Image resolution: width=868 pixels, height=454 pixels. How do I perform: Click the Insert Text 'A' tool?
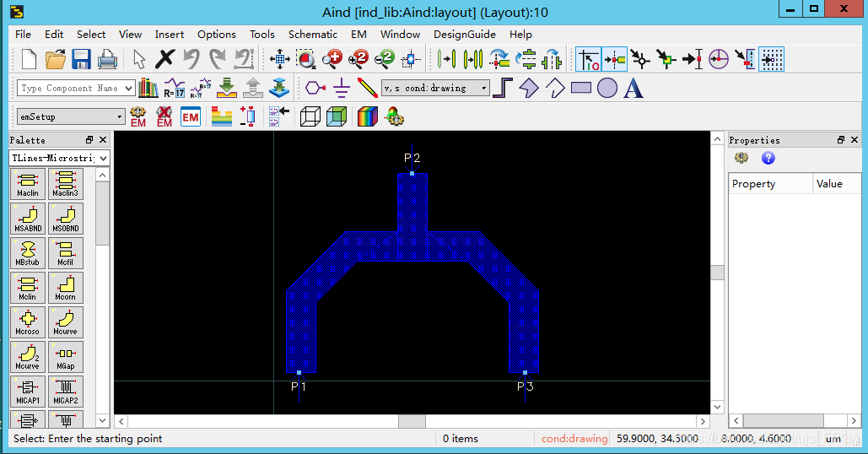click(633, 88)
